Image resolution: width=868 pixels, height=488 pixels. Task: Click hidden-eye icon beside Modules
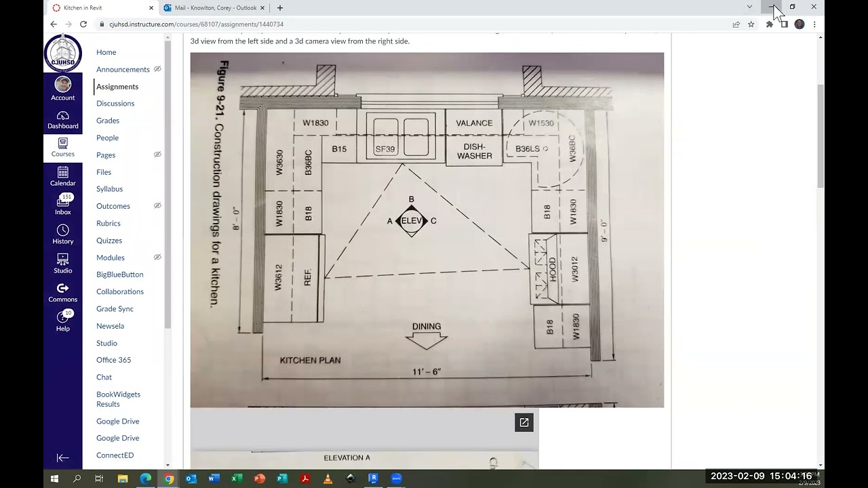click(157, 257)
